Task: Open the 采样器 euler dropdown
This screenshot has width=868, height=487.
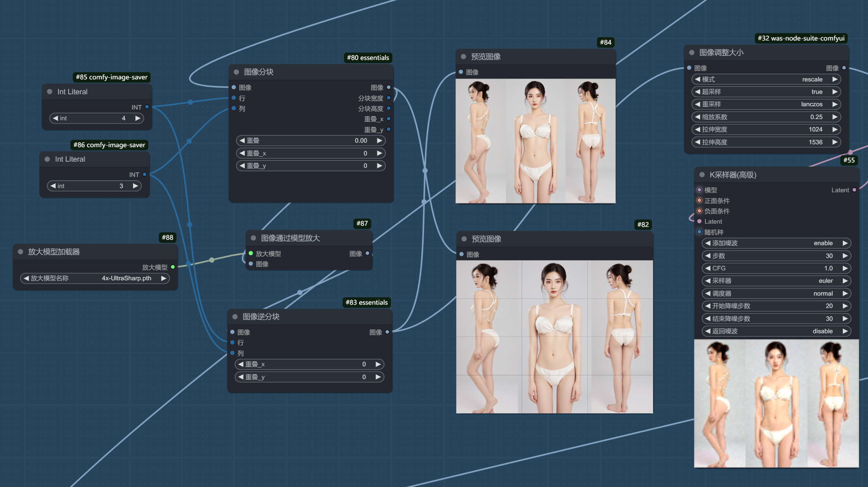Action: point(777,281)
